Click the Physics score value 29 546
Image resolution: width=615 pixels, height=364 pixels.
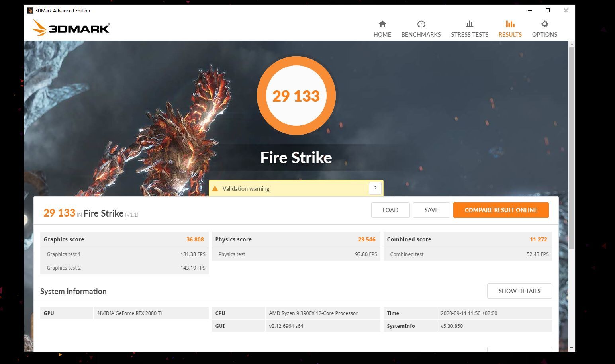[x=367, y=239]
